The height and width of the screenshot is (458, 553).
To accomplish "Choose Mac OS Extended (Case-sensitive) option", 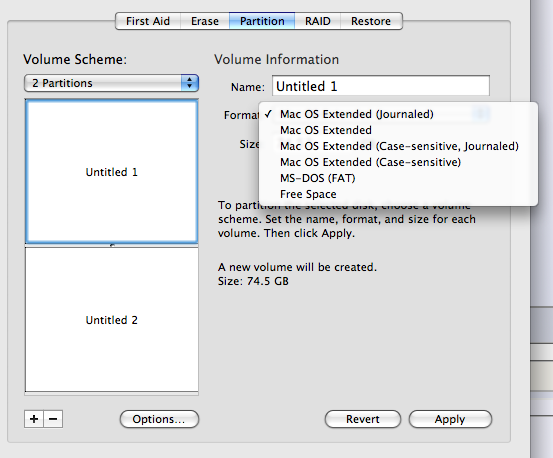I will pos(398,162).
